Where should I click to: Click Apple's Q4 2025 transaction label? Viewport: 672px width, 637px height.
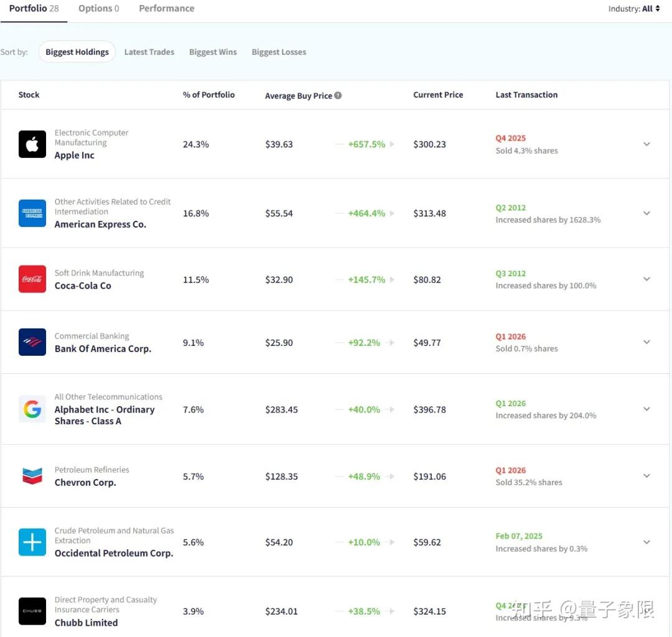coord(510,138)
